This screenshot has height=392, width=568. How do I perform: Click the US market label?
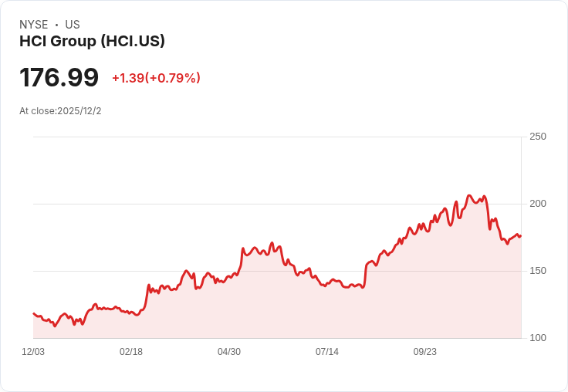click(x=73, y=25)
